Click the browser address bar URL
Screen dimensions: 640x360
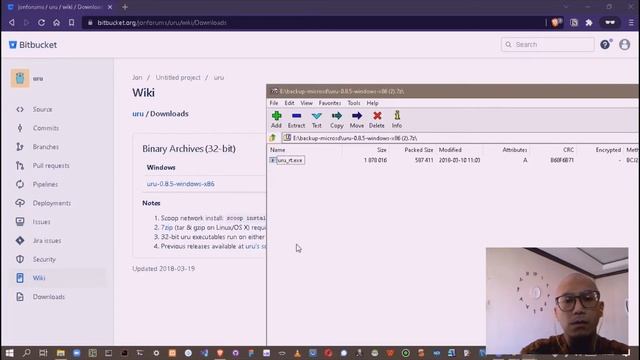tap(162, 23)
